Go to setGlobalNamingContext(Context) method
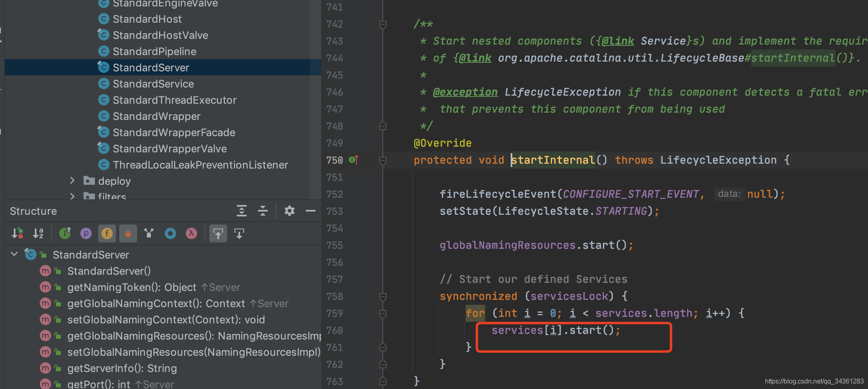This screenshot has width=868, height=389. click(x=166, y=320)
